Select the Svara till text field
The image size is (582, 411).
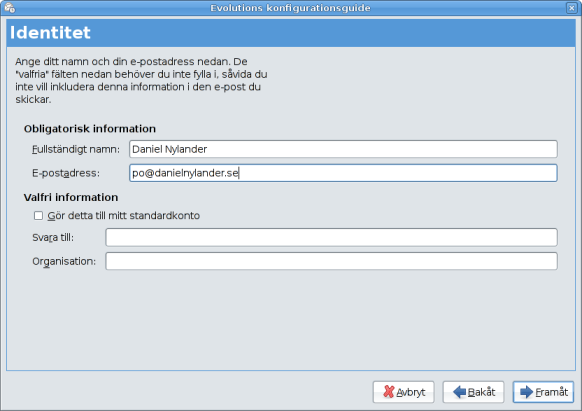click(x=331, y=237)
